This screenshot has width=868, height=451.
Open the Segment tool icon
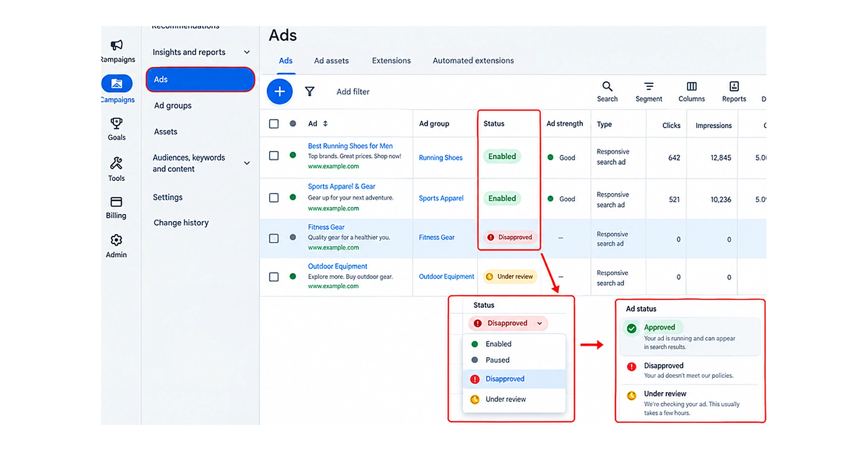(649, 86)
